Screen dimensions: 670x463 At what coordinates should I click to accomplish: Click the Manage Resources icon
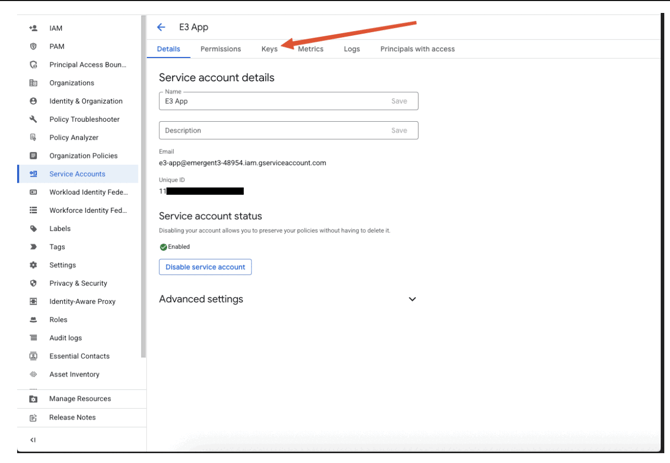click(33, 399)
